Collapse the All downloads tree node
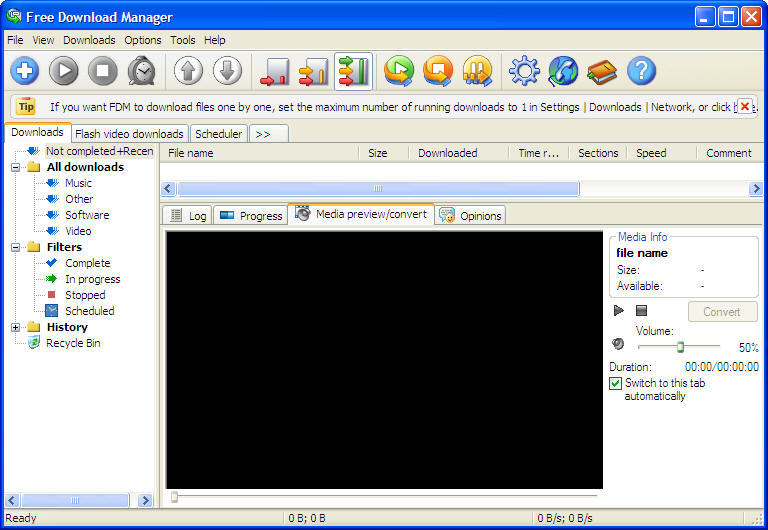The width and height of the screenshot is (768, 530). [x=16, y=167]
